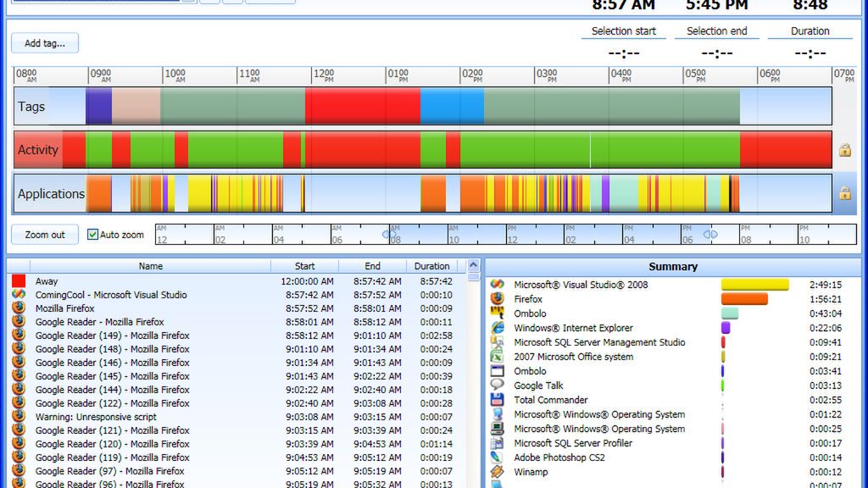Click Selection end time value

tap(717, 53)
